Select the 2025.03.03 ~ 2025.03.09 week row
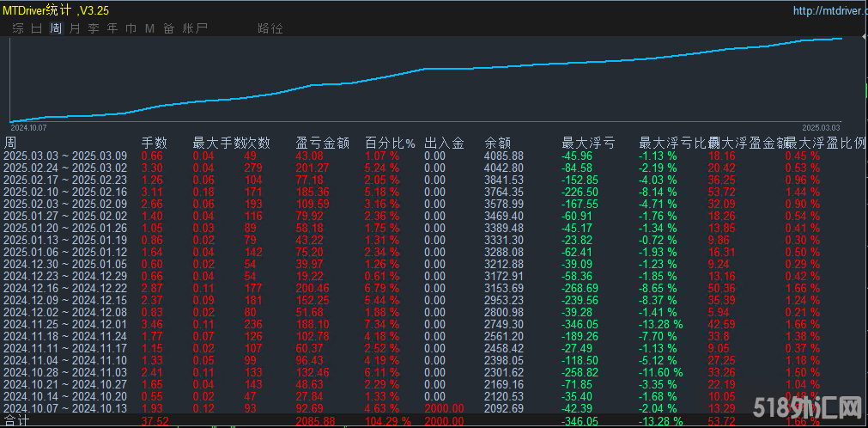Viewport: 868px width, 428px height. click(65, 156)
